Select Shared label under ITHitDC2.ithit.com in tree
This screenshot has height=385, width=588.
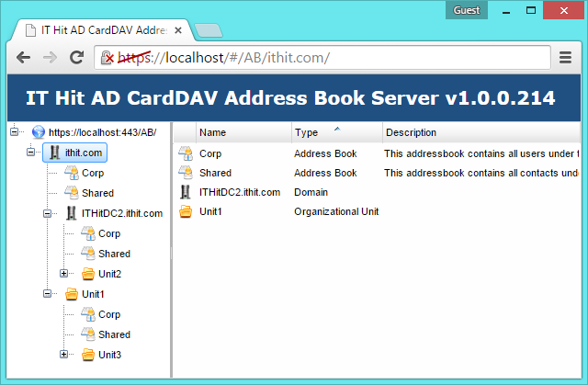tap(114, 254)
